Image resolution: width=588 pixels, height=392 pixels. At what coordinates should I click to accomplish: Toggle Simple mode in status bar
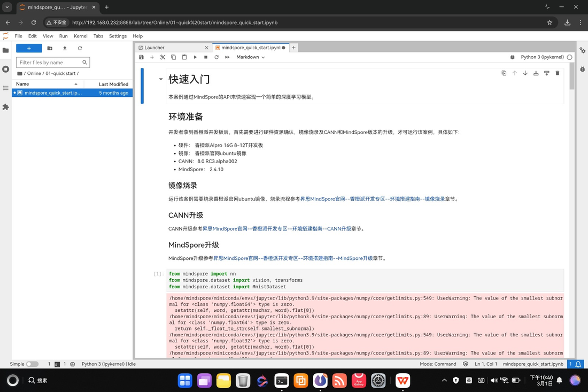(x=31, y=364)
